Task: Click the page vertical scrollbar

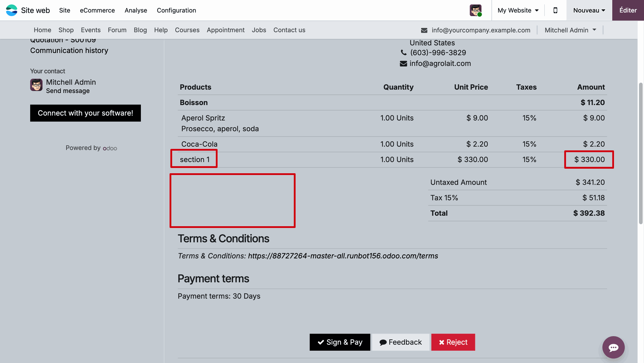Action: click(641, 153)
